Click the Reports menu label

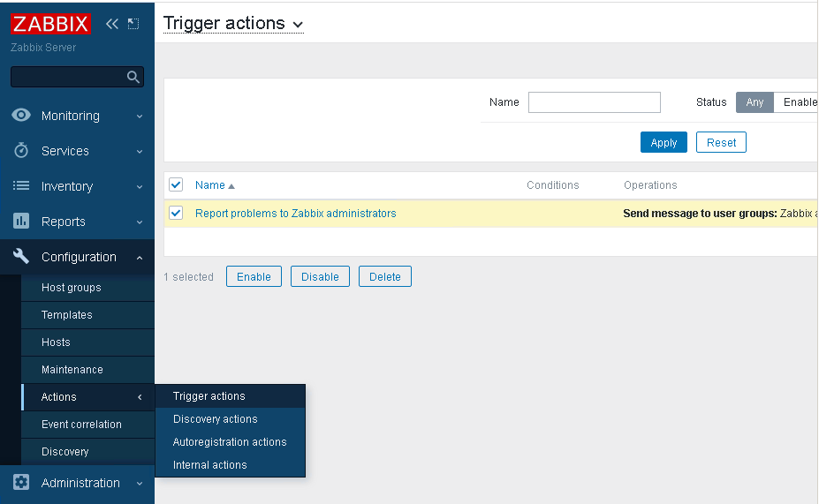tap(64, 222)
